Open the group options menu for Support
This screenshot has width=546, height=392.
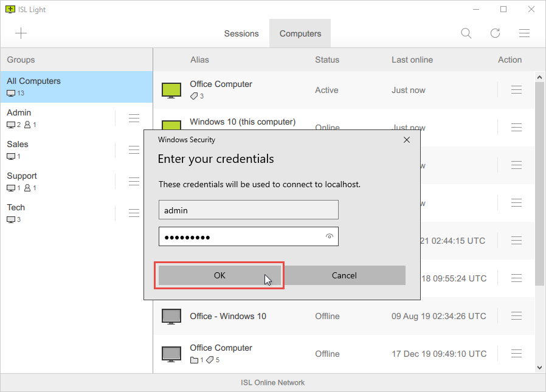[134, 181]
